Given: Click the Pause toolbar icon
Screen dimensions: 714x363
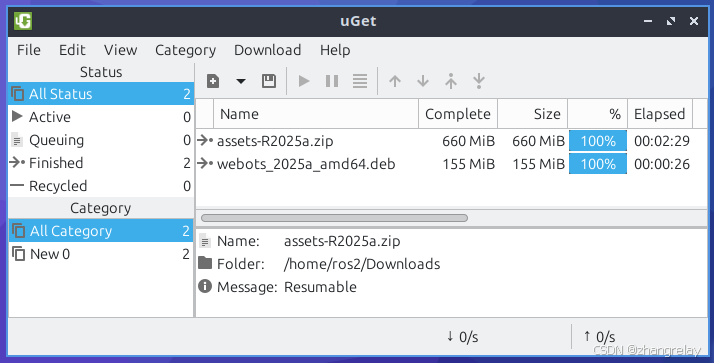Looking at the screenshot, I should (332, 81).
